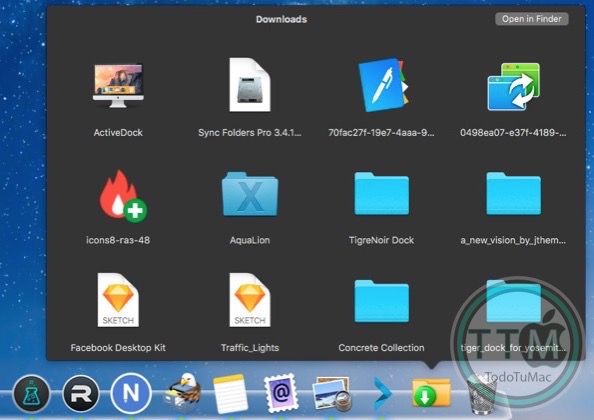Click the Facebook Desktop Kit label text
This screenshot has width=594, height=420.
pos(118,348)
